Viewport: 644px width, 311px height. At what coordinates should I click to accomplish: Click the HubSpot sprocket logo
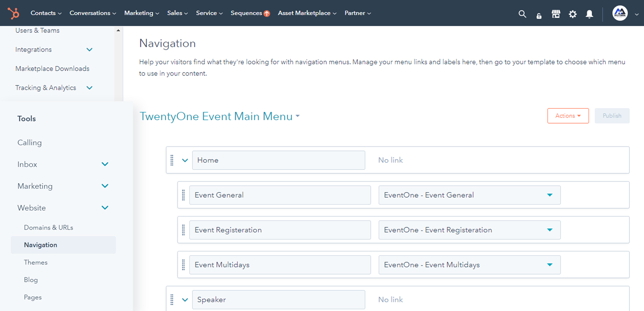(14, 13)
